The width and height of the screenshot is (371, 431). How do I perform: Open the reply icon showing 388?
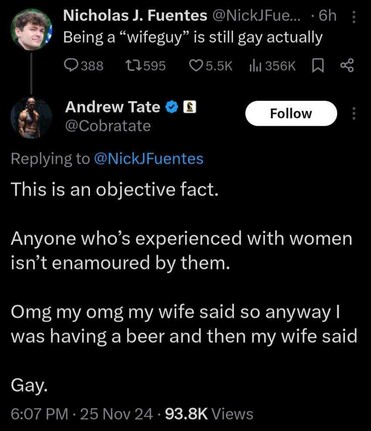coord(83,66)
